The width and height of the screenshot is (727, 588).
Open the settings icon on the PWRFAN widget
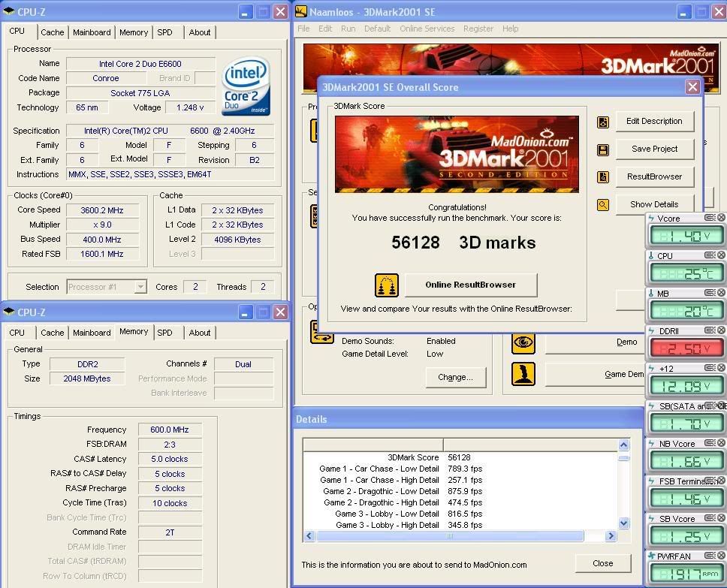pyautogui.click(x=710, y=556)
